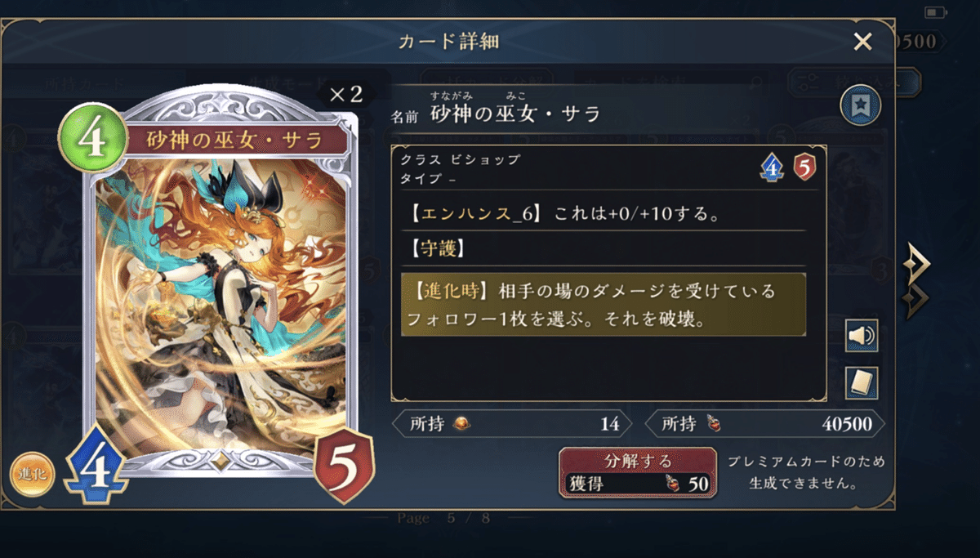
Task: Go to next card with upper arrow
Action: coord(917,264)
